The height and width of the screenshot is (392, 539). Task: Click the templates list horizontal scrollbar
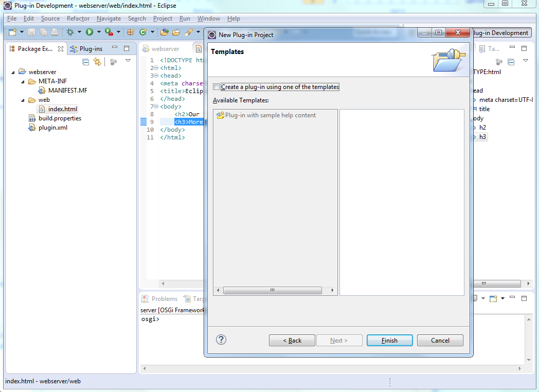(x=272, y=291)
